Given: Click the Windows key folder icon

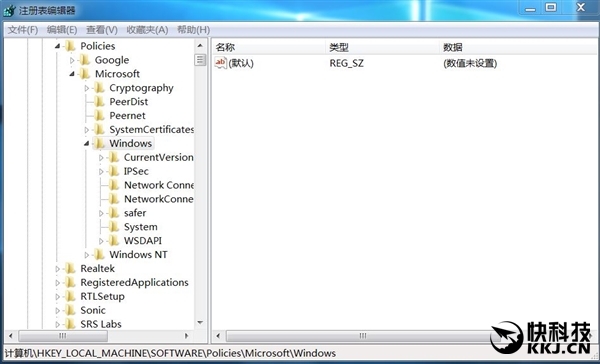Looking at the screenshot, I should (99, 143).
